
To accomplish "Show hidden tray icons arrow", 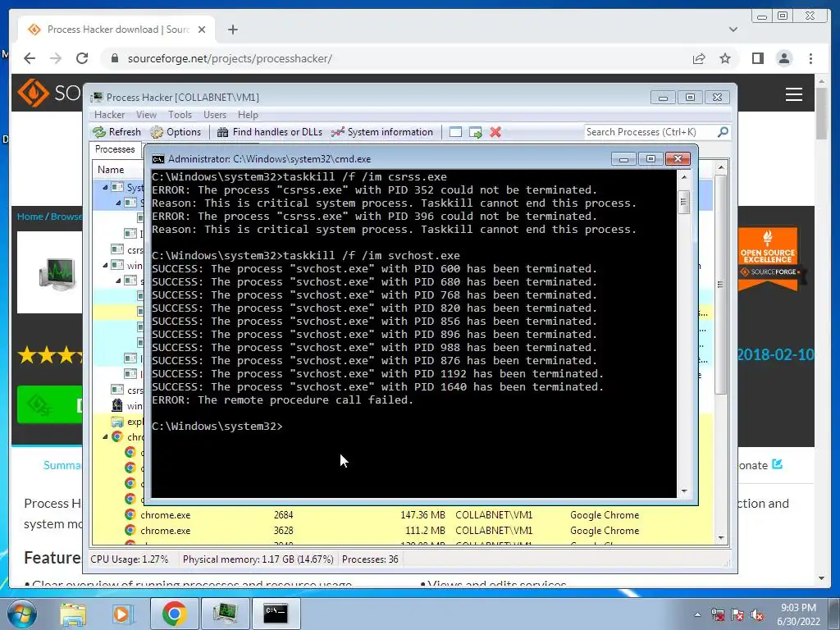I will [x=697, y=614].
